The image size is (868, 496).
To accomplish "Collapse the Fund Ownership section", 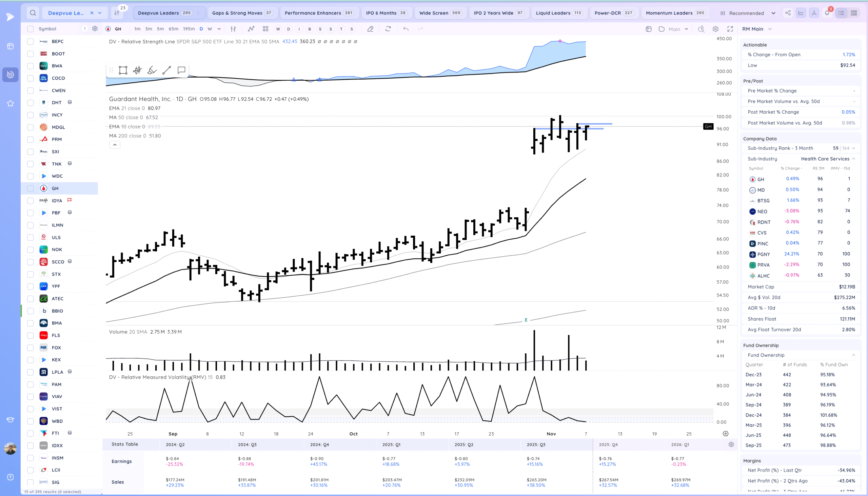I will pyautogui.click(x=853, y=355).
